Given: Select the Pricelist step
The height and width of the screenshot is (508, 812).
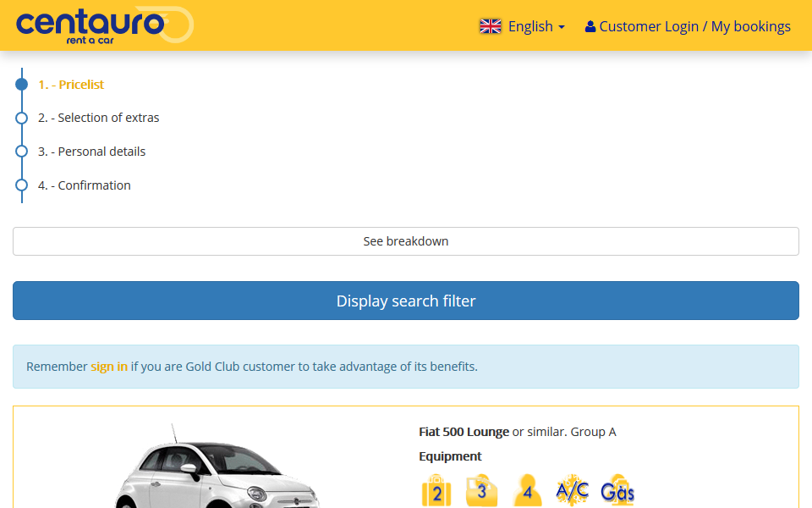Looking at the screenshot, I should coord(71,85).
